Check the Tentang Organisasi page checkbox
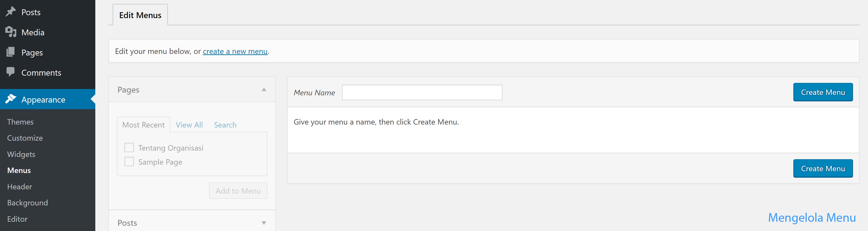Image resolution: width=868 pixels, height=231 pixels. click(129, 147)
